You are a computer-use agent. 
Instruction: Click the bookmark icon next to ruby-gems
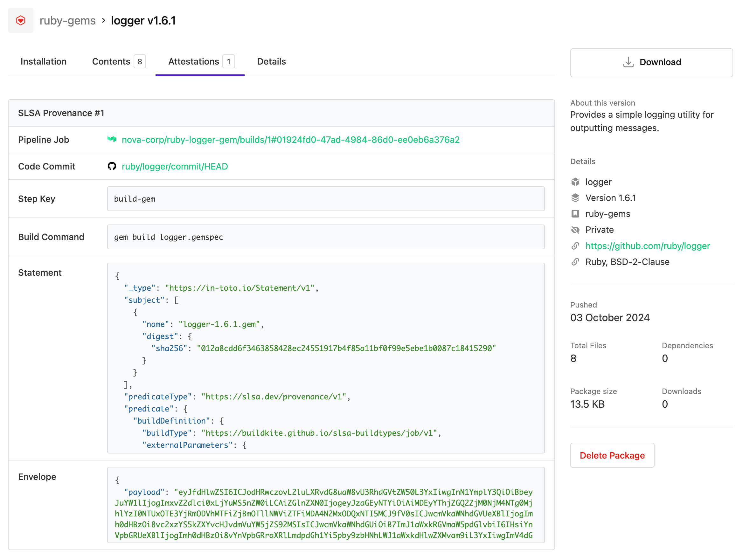(x=575, y=213)
